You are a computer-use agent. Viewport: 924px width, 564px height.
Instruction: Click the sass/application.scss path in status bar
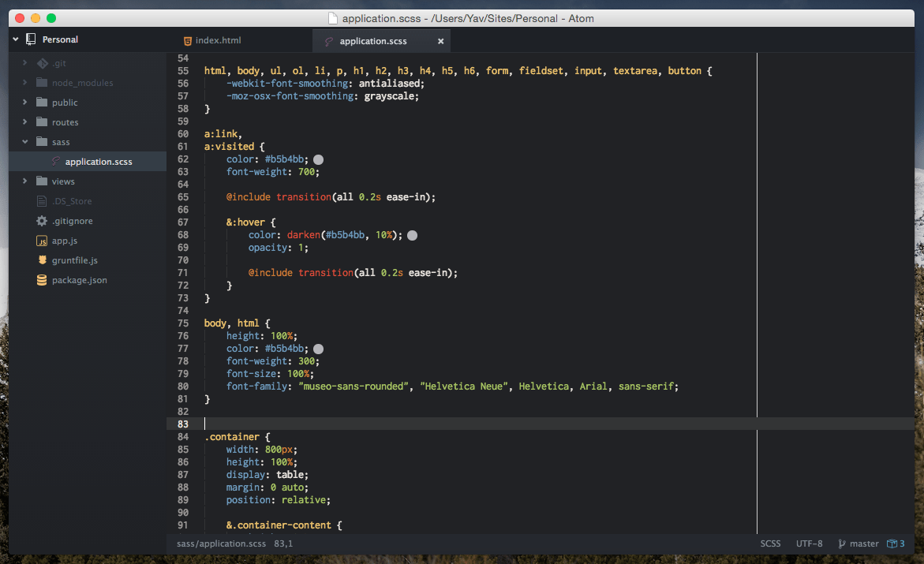(221, 543)
